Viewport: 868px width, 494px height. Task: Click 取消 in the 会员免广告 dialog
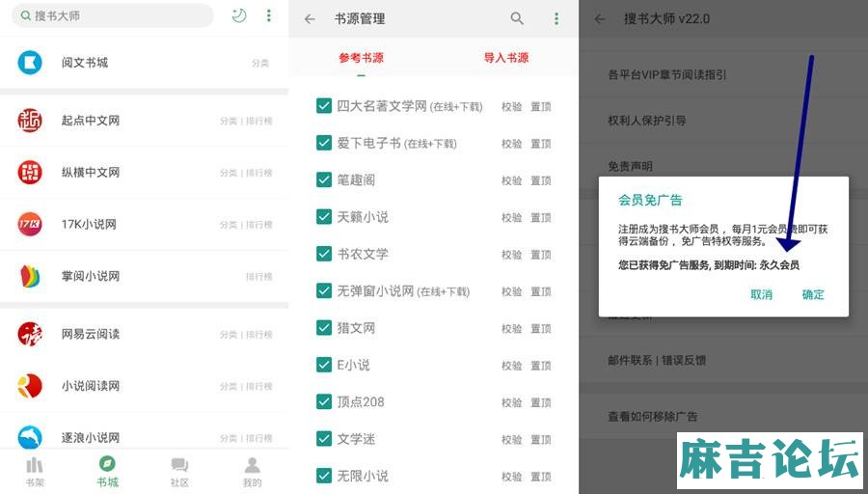point(761,294)
